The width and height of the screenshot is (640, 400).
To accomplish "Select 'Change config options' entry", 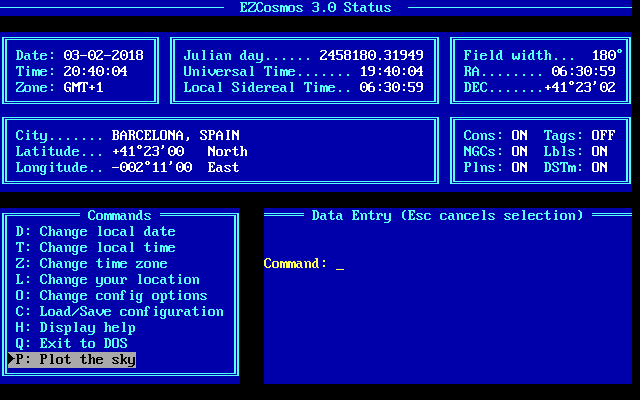I will tap(111, 296).
